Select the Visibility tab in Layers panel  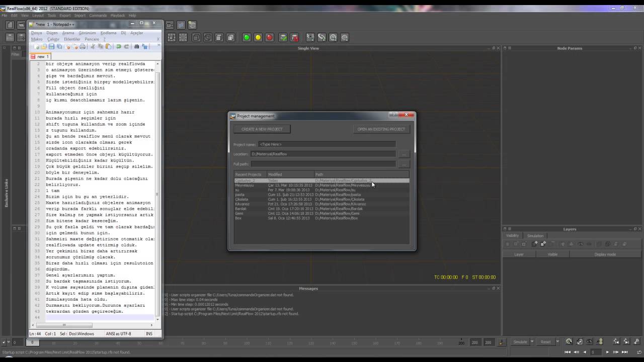(512, 236)
